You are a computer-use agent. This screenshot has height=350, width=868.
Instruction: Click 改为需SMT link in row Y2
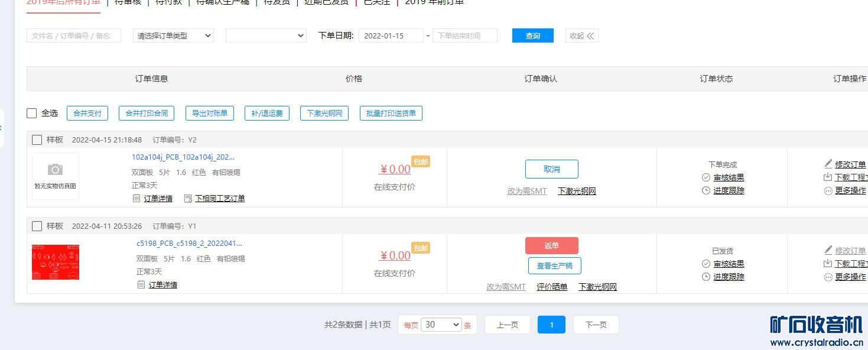(527, 191)
